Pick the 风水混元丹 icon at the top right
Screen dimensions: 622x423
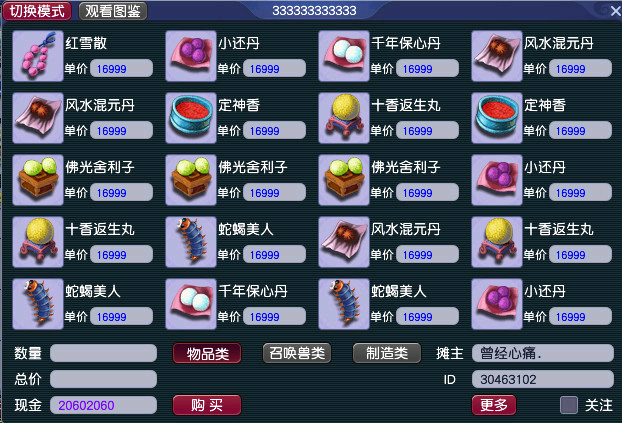[497, 56]
